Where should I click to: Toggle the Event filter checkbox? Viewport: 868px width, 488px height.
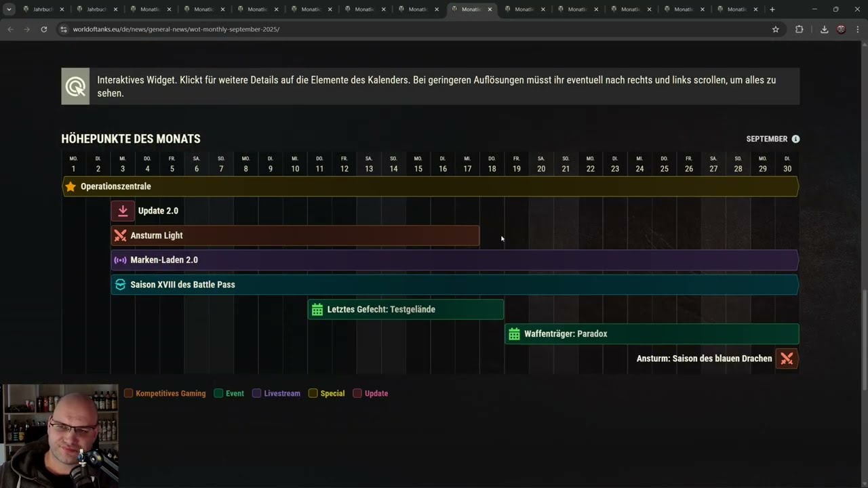click(218, 393)
